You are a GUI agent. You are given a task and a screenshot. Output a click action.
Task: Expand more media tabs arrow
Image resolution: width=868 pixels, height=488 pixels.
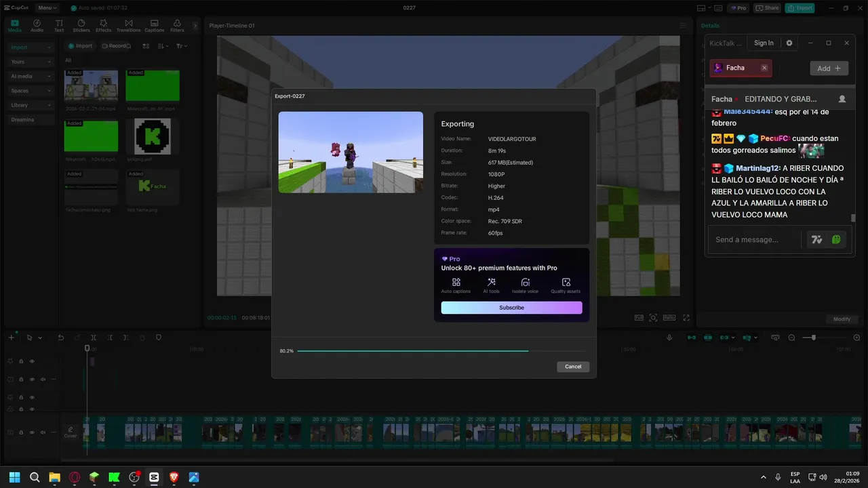coord(195,26)
